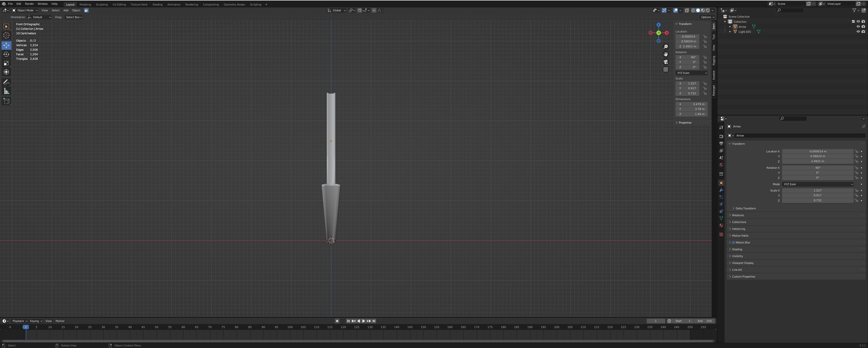Activate the Rotate tool
The height and width of the screenshot is (348, 868).
click(x=6, y=54)
